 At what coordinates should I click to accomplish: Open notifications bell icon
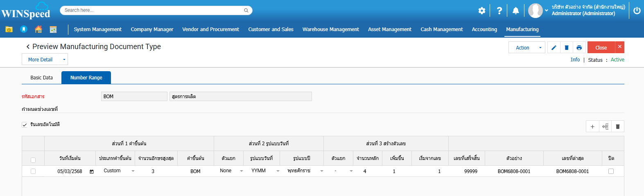[x=515, y=11]
